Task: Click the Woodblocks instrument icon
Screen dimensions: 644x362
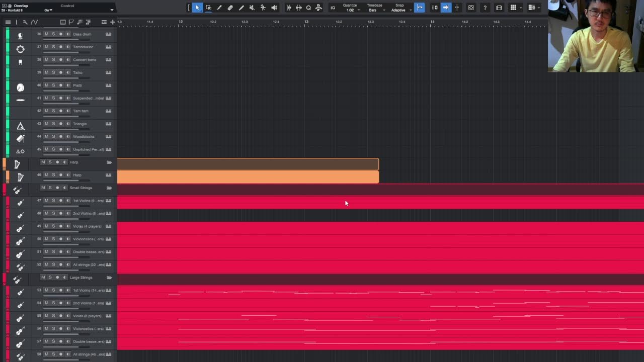Action: (x=20, y=138)
